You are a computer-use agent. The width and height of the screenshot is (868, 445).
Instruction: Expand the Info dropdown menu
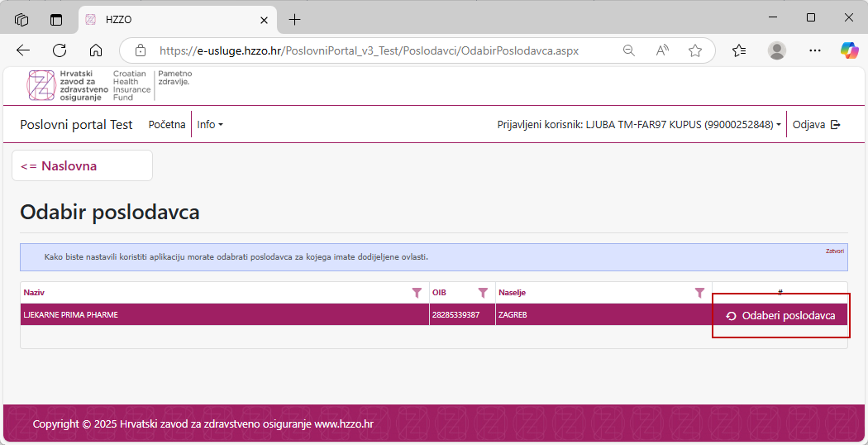(210, 125)
